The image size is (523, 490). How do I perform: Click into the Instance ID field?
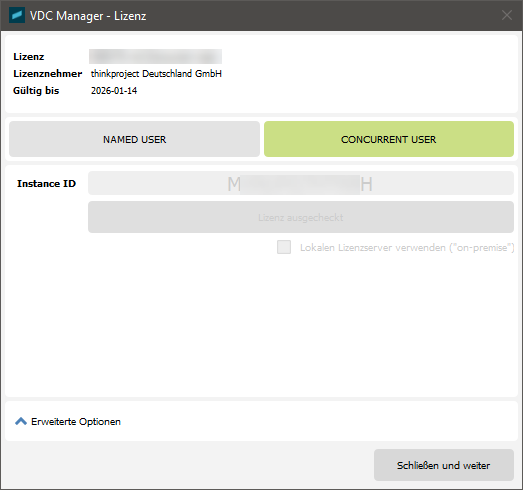point(301,183)
